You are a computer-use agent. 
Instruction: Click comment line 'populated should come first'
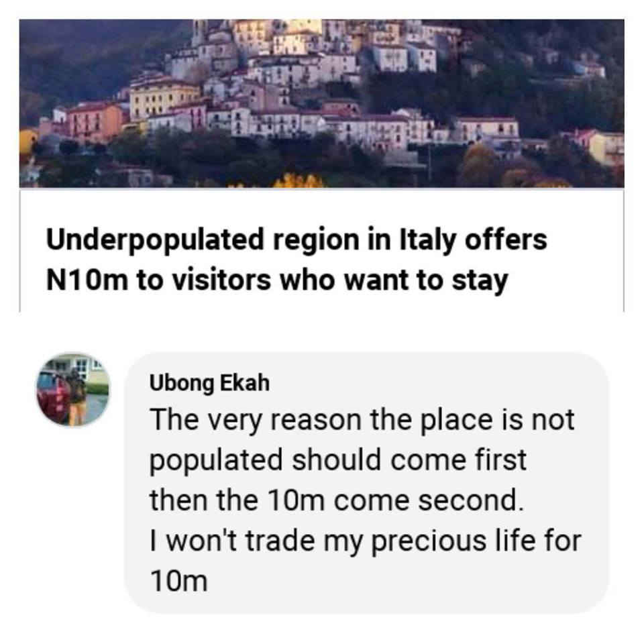pyautogui.click(x=338, y=460)
